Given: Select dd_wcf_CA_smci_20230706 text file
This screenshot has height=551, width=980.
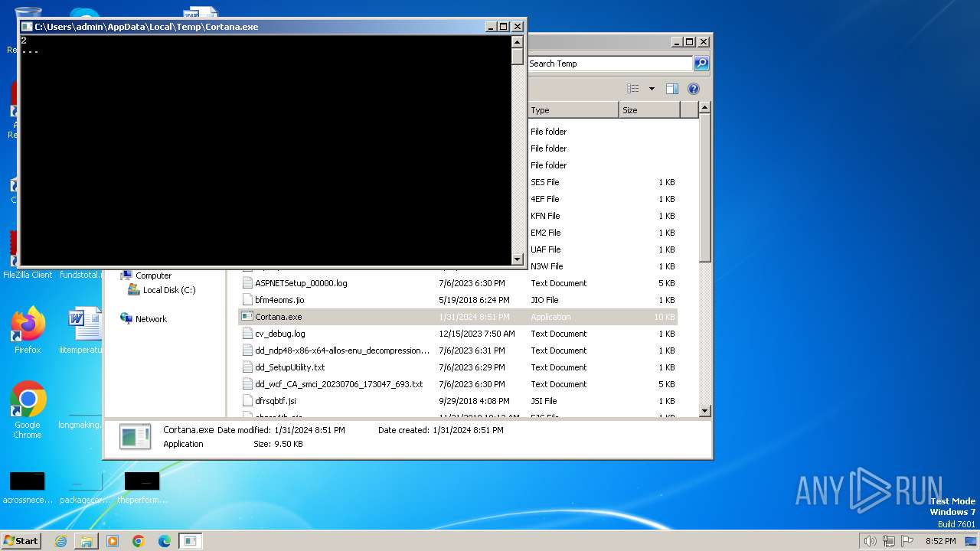Looking at the screenshot, I should coord(339,384).
